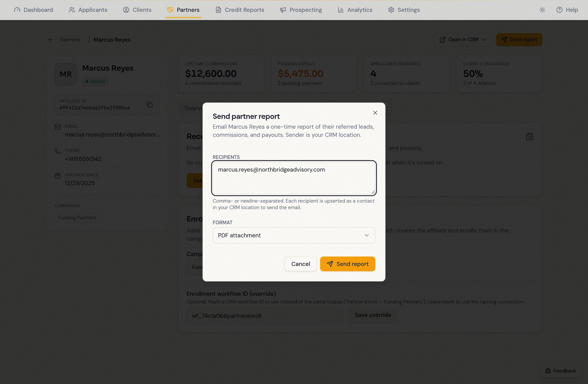This screenshot has width=588, height=384.
Task: Toggle the light/dark theme sun icon
Action: coord(542,10)
